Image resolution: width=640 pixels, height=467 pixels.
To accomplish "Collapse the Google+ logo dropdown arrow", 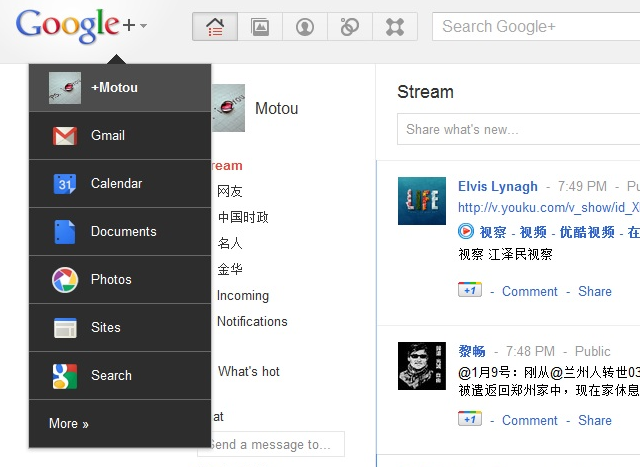I will pos(143,26).
